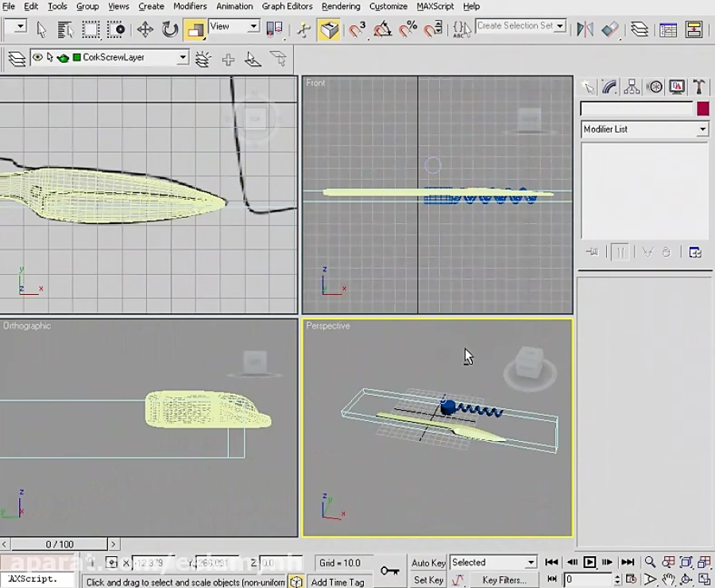715x588 pixels.
Task: Toggle Angle Snap
Action: pos(383,30)
